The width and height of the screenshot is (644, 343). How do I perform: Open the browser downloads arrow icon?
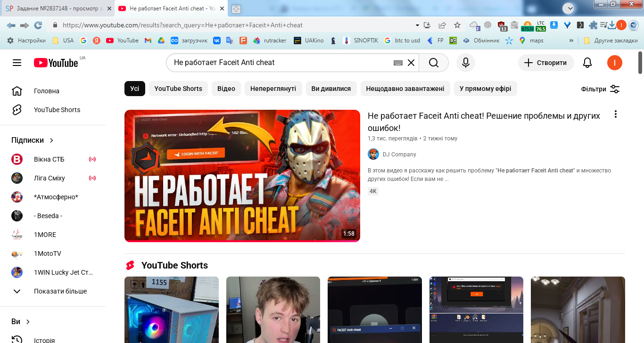point(612,25)
